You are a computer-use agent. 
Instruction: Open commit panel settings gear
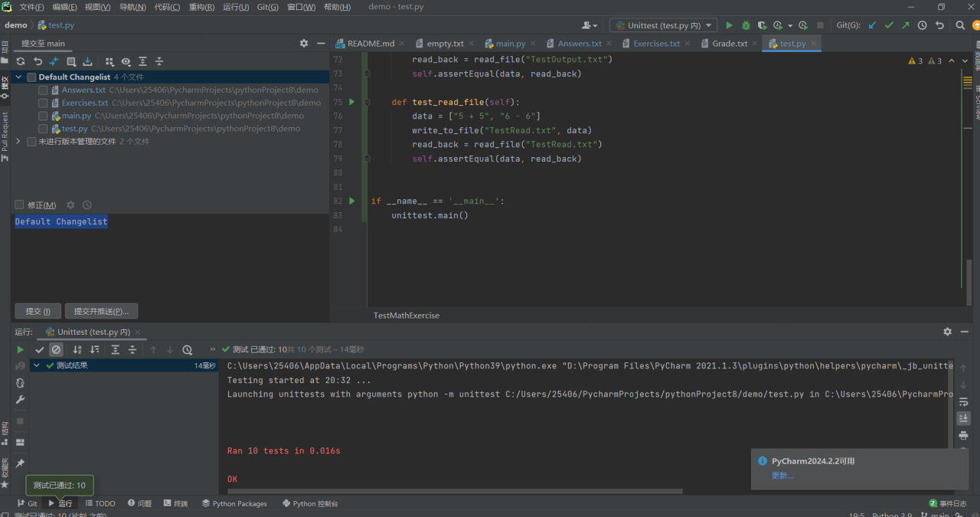[304, 44]
